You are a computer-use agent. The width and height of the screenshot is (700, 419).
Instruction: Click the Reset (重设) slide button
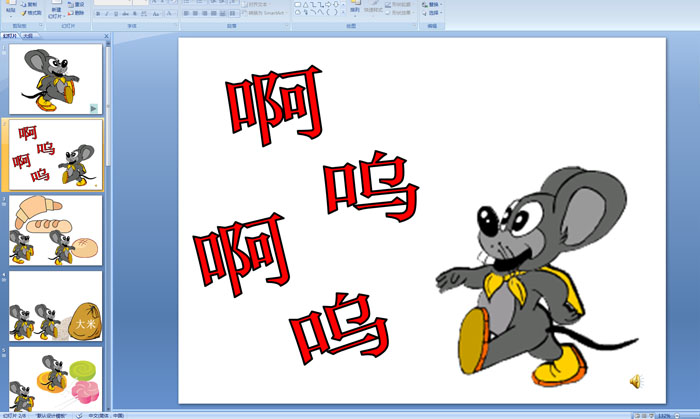point(76,4)
